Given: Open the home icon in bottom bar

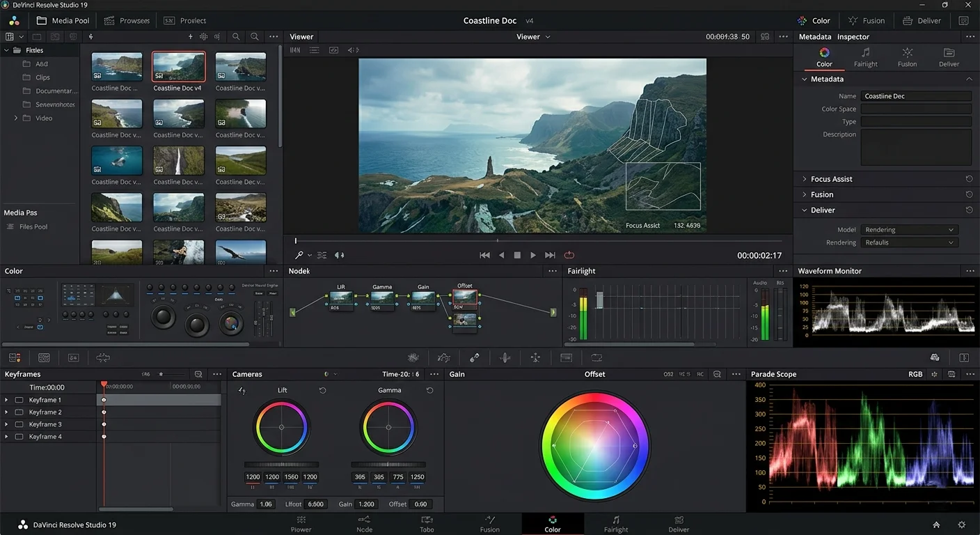Looking at the screenshot, I should click(936, 525).
